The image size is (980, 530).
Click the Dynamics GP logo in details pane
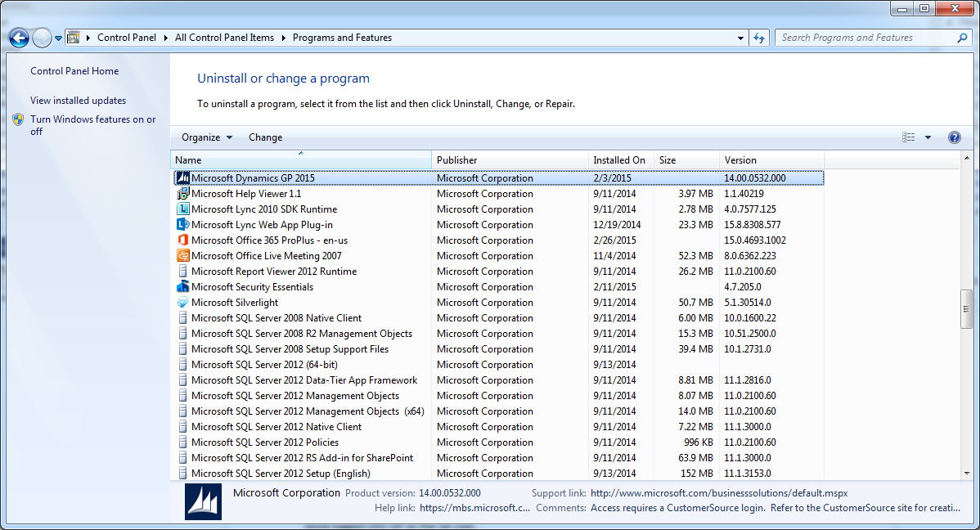pyautogui.click(x=203, y=502)
